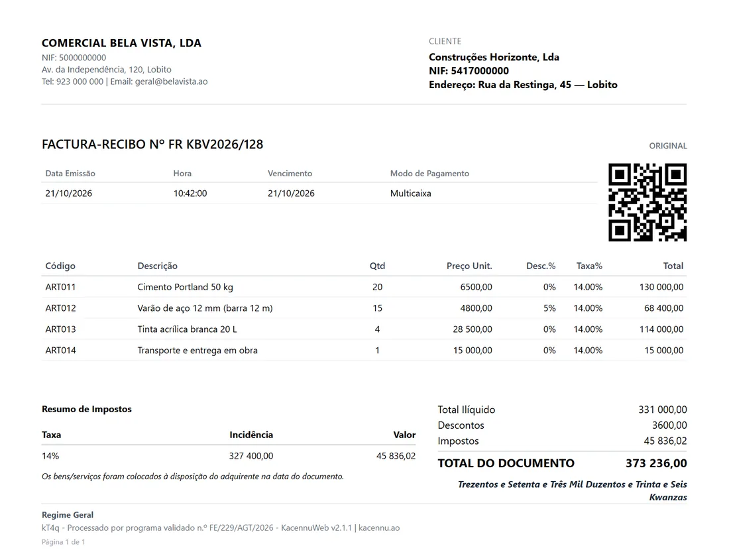Click item code ART014

60,351
